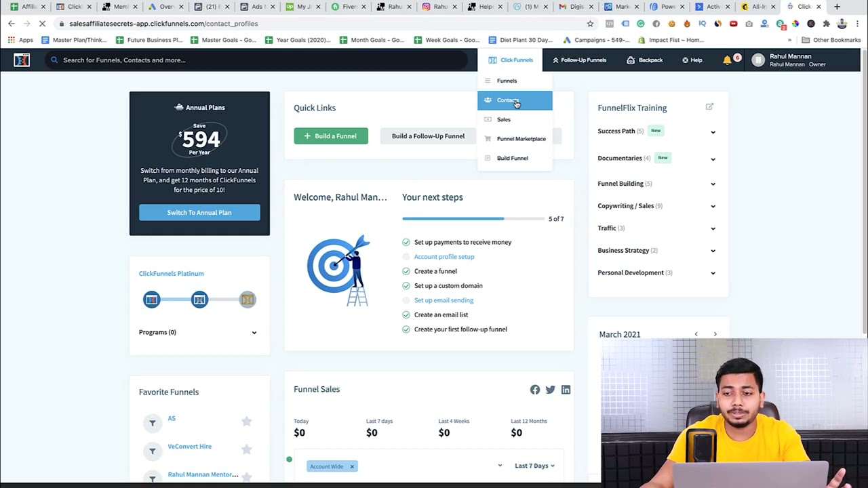Open the Help menu
868x488 pixels.
pos(692,60)
